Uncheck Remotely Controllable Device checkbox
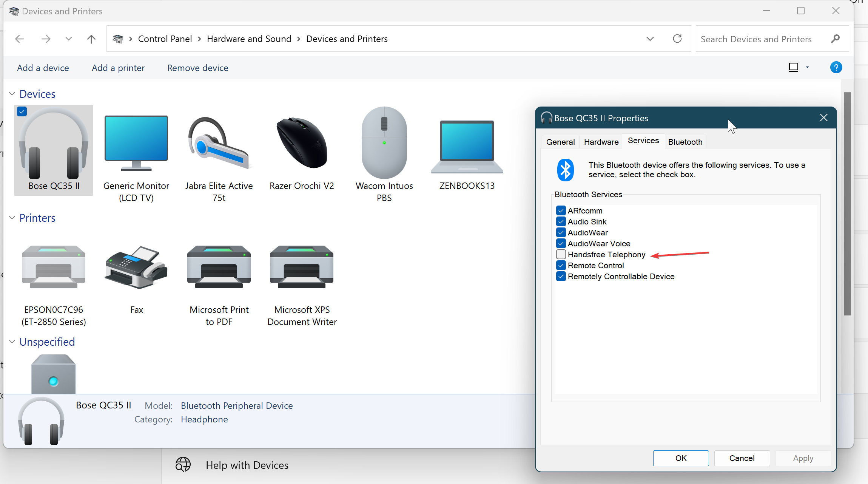The width and height of the screenshot is (868, 484). [561, 276]
